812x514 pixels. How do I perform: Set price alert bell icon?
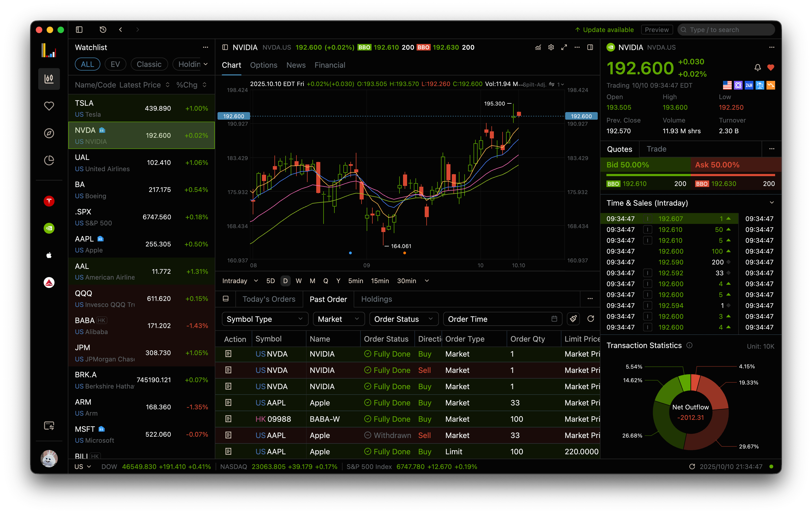coord(757,68)
